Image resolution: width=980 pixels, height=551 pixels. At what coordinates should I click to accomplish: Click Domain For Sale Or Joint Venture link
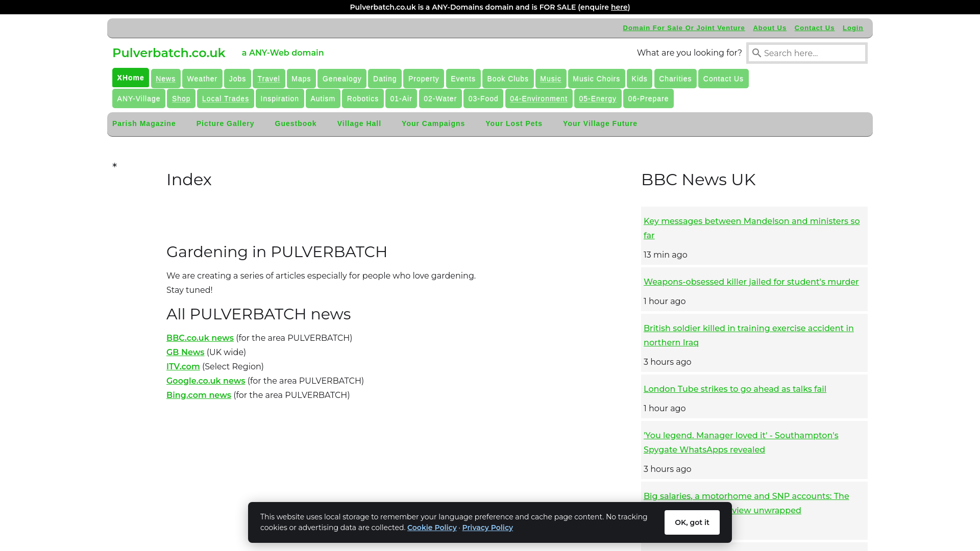click(683, 28)
